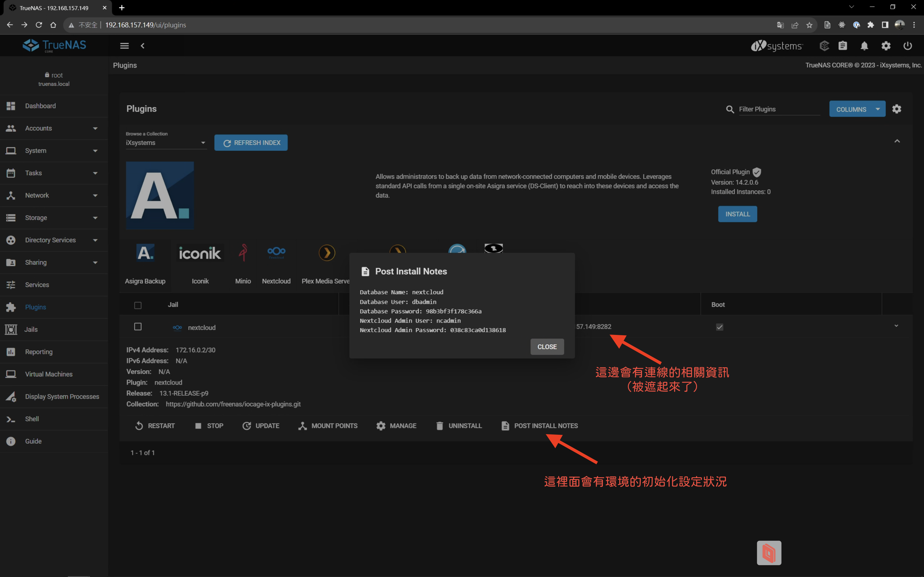The width and height of the screenshot is (924, 577).
Task: Open the alerts bell icon
Action: [864, 46]
